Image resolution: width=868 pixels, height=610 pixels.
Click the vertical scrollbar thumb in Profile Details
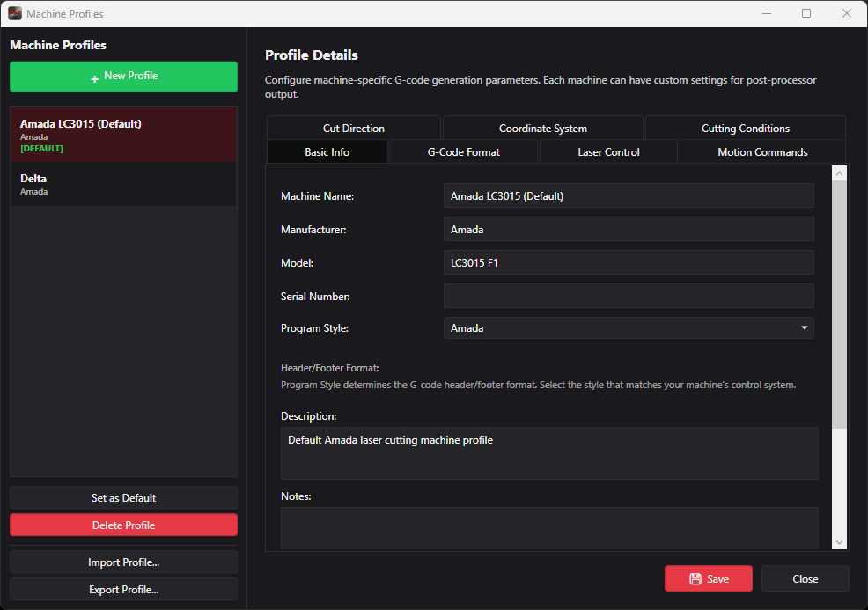839,305
